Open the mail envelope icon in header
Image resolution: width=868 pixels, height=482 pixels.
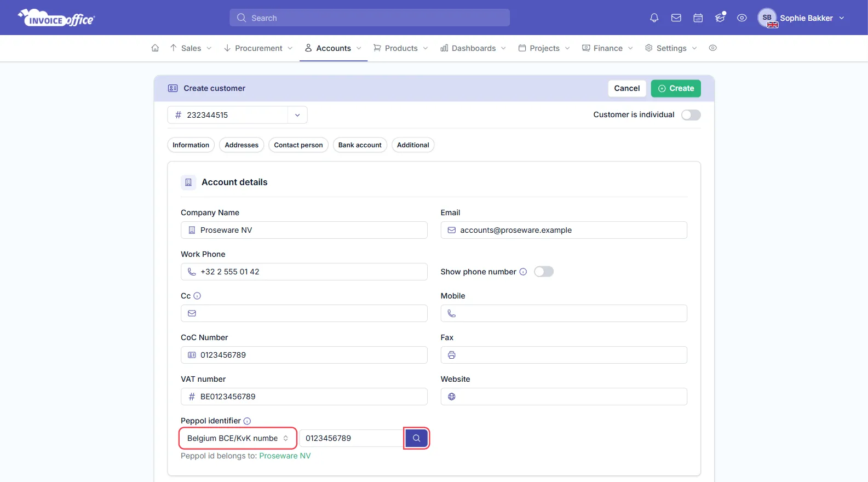pyautogui.click(x=676, y=18)
